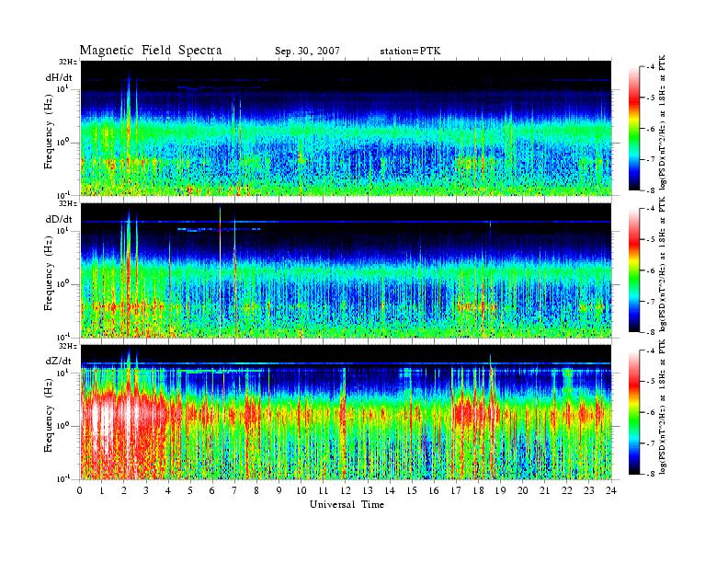Click hour 24 on the time axis

point(611,491)
